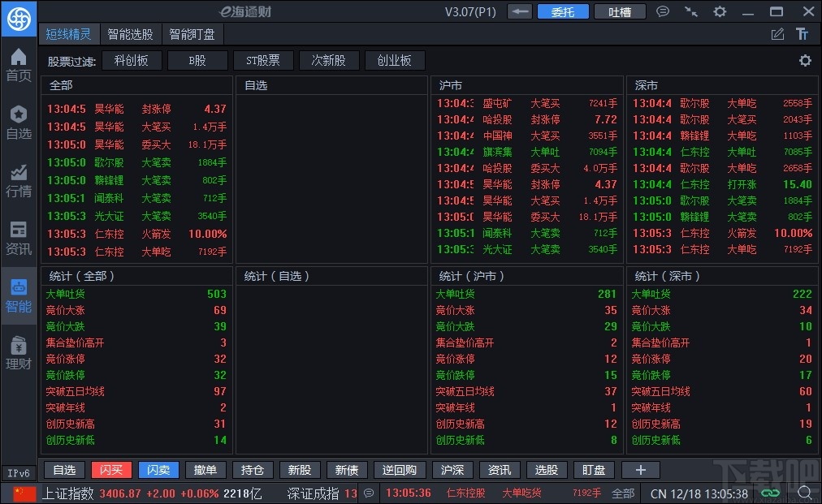Switch to the 智能盯盘 tab
822x504 pixels.
(193, 34)
